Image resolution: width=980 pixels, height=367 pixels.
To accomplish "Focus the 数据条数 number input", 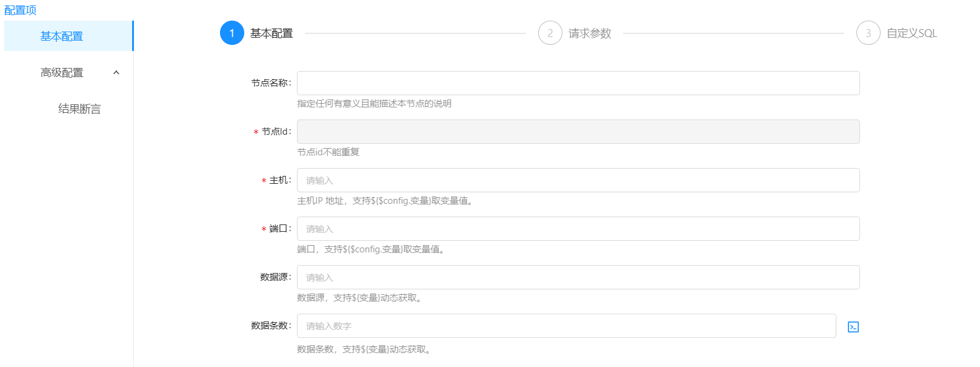I will 566,326.
